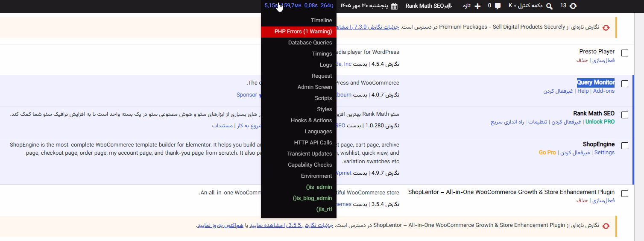Check the ShopLentor plugin checkbox
This screenshot has width=644, height=241.
click(625, 194)
